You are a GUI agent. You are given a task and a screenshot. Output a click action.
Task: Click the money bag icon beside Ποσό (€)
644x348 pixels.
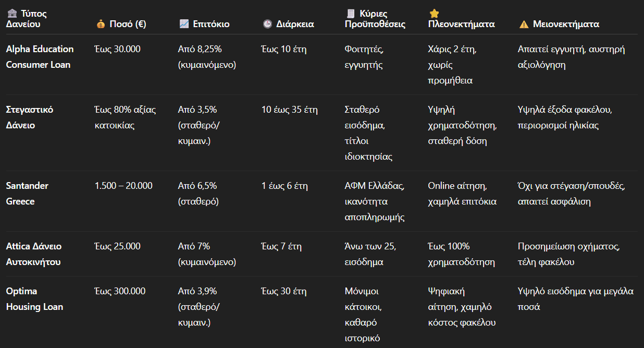pos(101,24)
